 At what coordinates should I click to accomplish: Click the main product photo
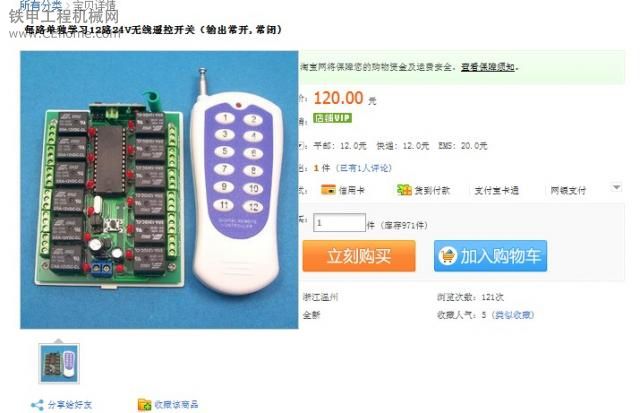pyautogui.click(x=159, y=190)
